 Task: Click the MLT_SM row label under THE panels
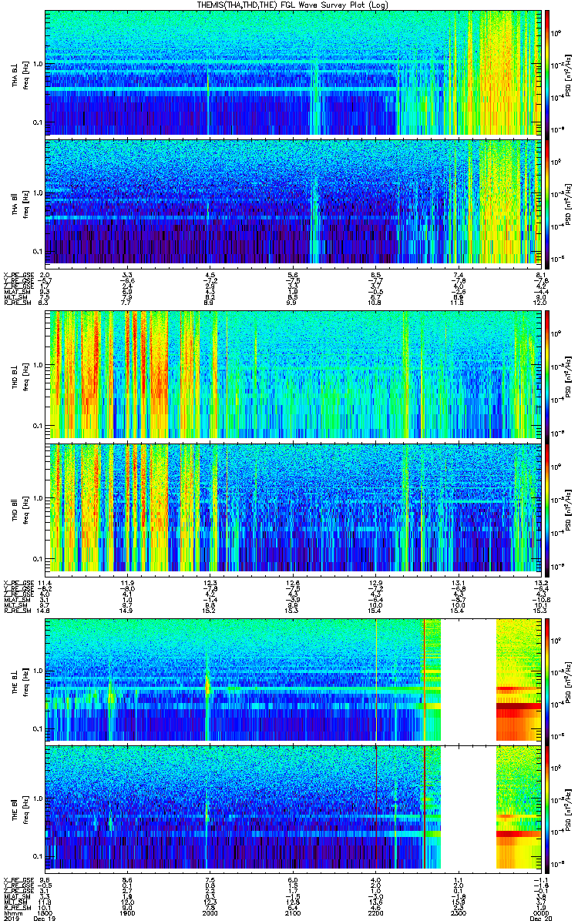tap(17, 901)
